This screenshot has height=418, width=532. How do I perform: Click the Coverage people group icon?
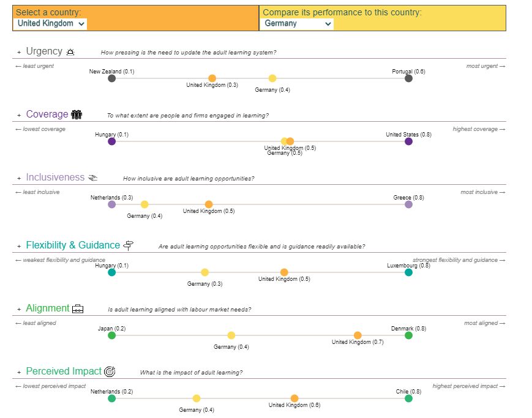pyautogui.click(x=77, y=114)
